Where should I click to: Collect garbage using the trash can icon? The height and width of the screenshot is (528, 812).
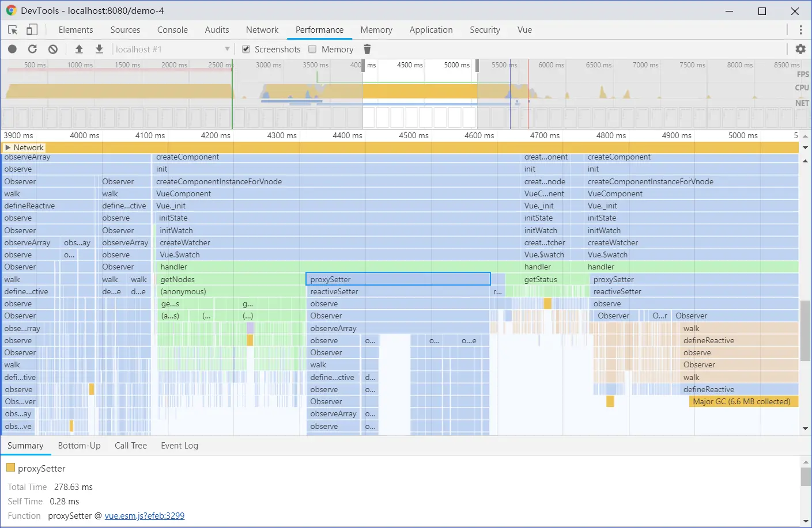pos(367,50)
